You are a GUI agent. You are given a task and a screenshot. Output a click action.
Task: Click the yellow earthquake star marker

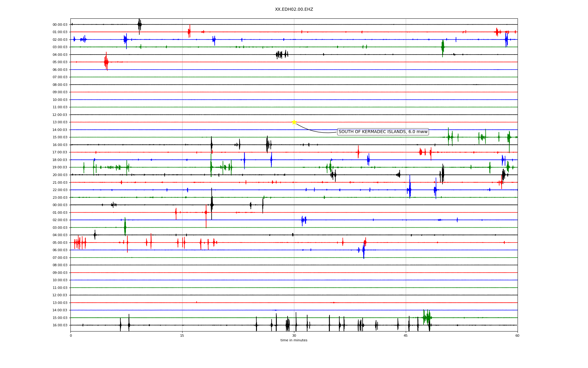[x=294, y=122]
